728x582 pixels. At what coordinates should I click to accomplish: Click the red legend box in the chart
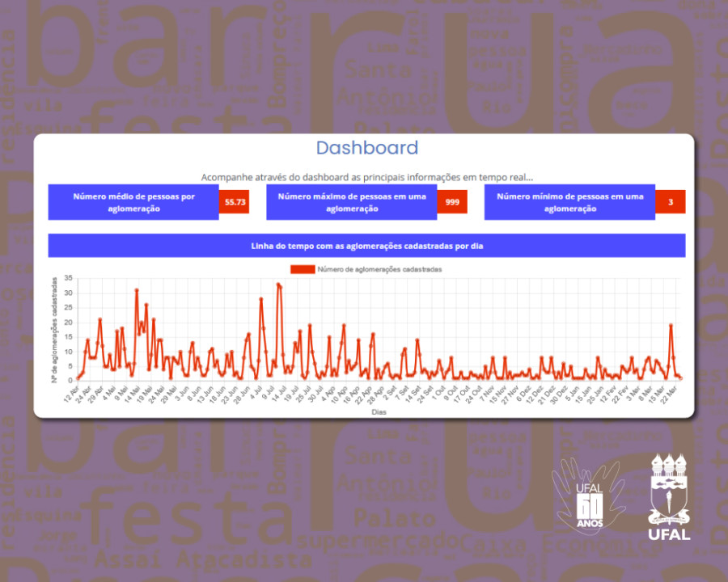(x=302, y=269)
